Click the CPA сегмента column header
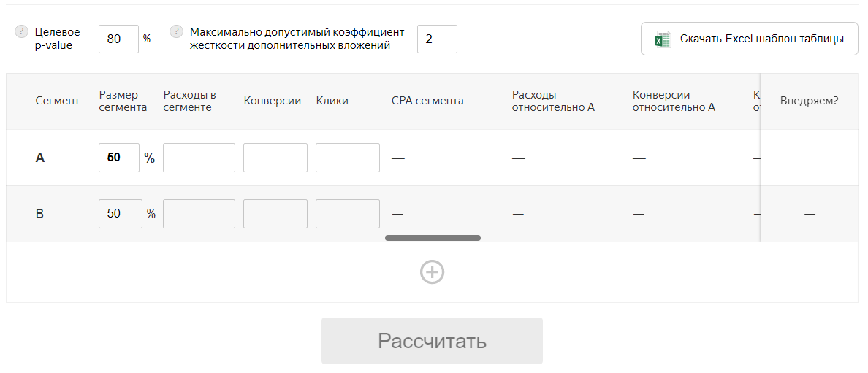 427,101
